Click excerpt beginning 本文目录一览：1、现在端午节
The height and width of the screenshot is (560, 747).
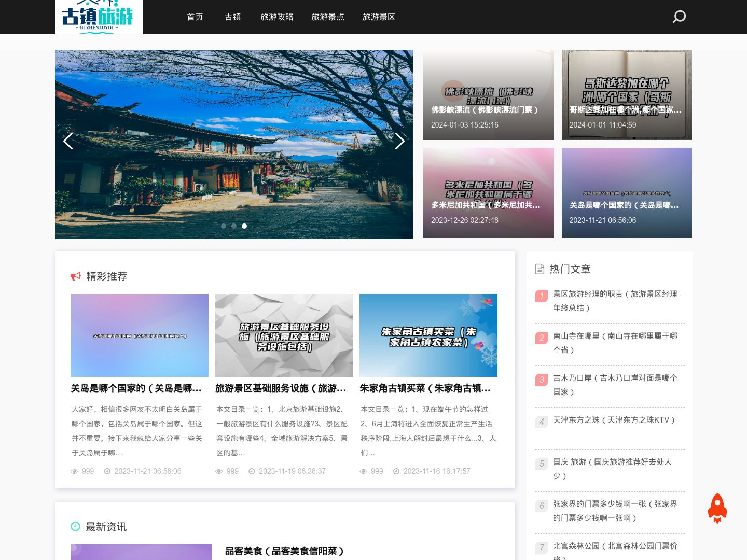(x=428, y=431)
